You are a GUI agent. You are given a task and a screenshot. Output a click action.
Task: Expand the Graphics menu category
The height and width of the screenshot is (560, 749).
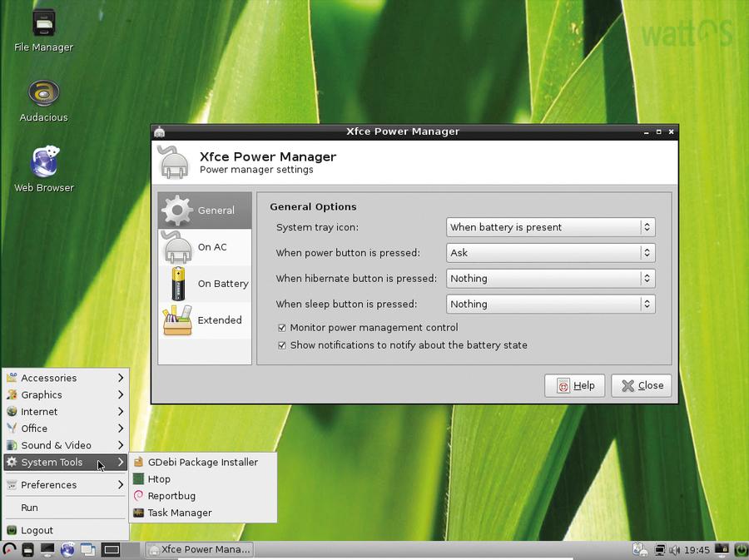[x=66, y=394]
